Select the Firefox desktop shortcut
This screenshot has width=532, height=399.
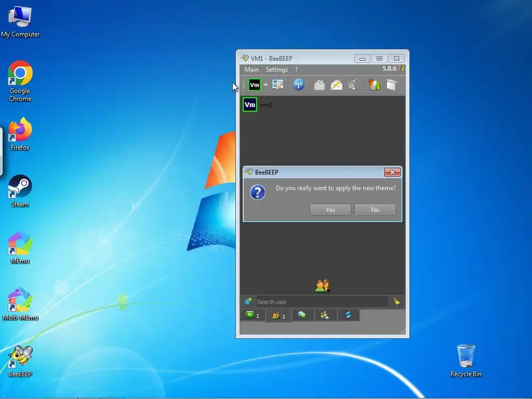(20, 135)
